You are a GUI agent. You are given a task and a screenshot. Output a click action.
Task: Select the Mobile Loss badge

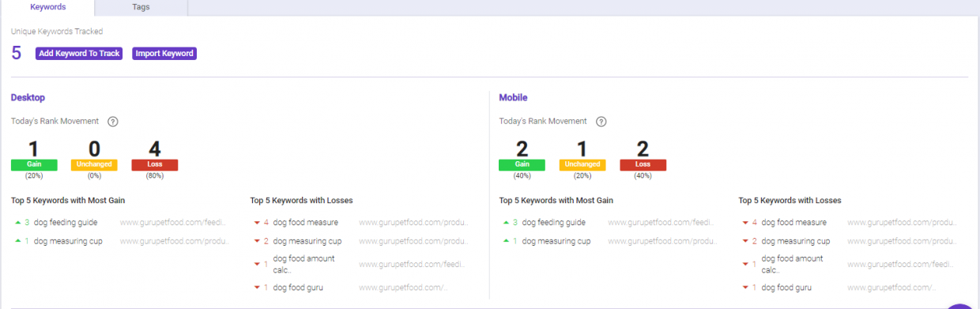coord(643,164)
